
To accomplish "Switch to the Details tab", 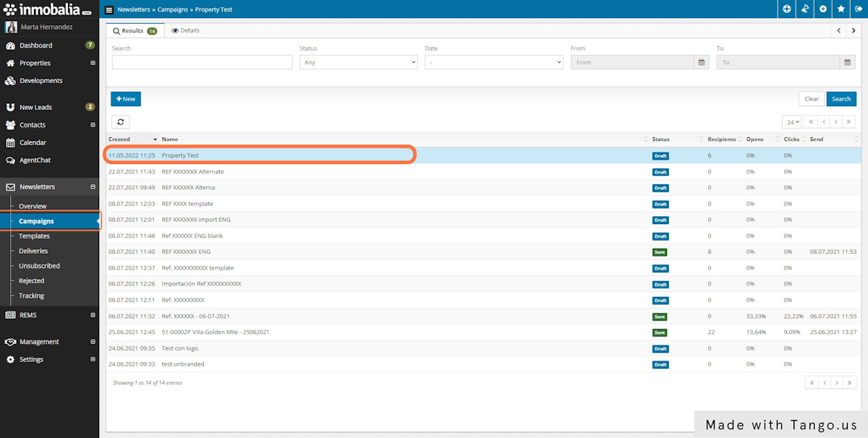I will [x=185, y=30].
